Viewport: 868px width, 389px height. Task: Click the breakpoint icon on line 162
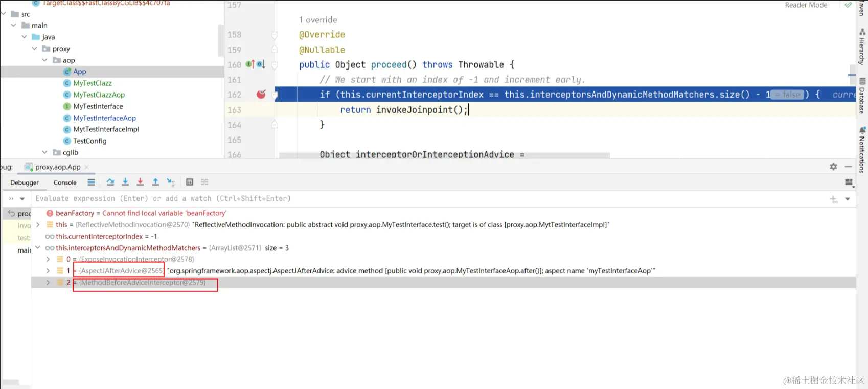click(x=261, y=94)
